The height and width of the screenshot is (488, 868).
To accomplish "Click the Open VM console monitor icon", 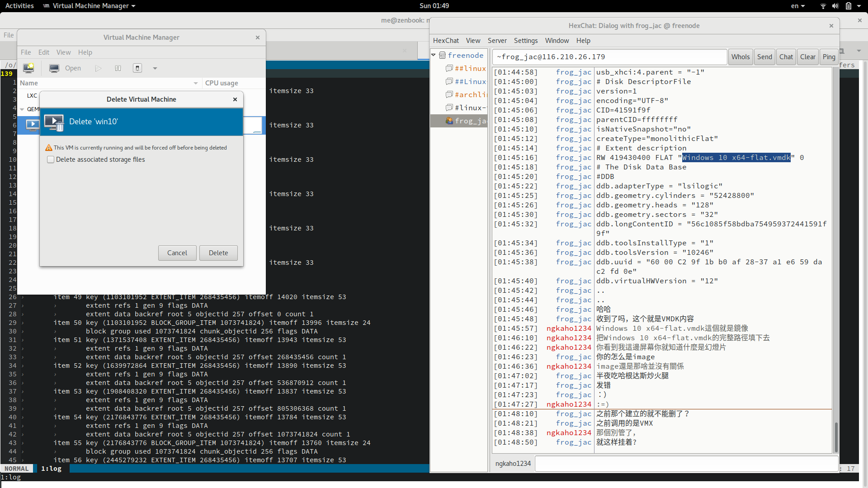I will 54,68.
